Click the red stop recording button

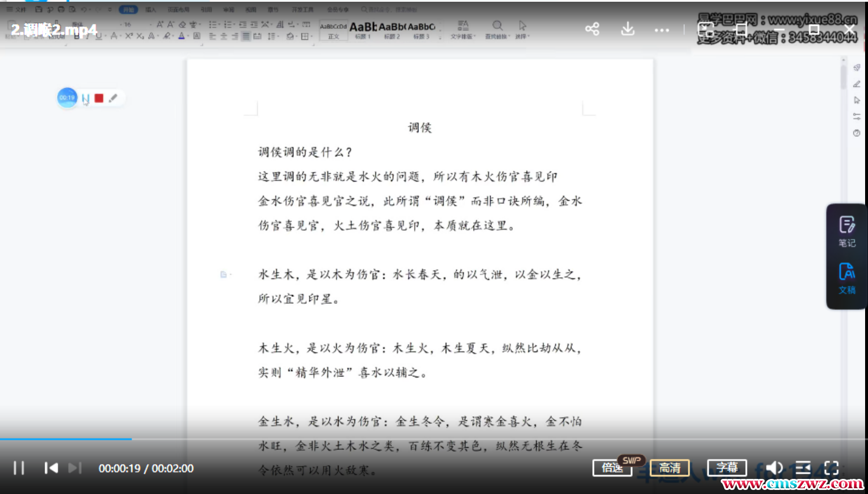coord(99,98)
